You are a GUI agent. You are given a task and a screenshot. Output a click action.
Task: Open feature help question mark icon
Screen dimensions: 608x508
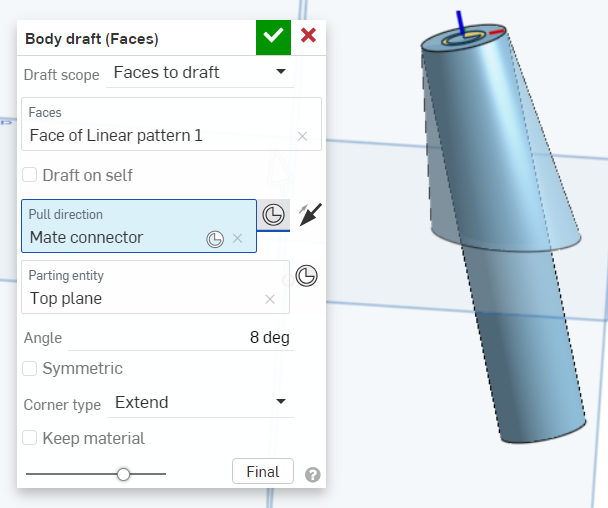point(313,475)
